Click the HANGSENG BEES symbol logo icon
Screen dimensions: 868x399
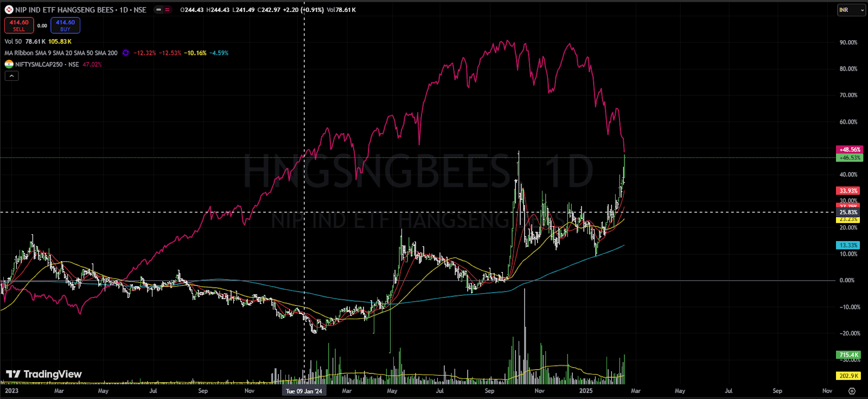[9, 10]
